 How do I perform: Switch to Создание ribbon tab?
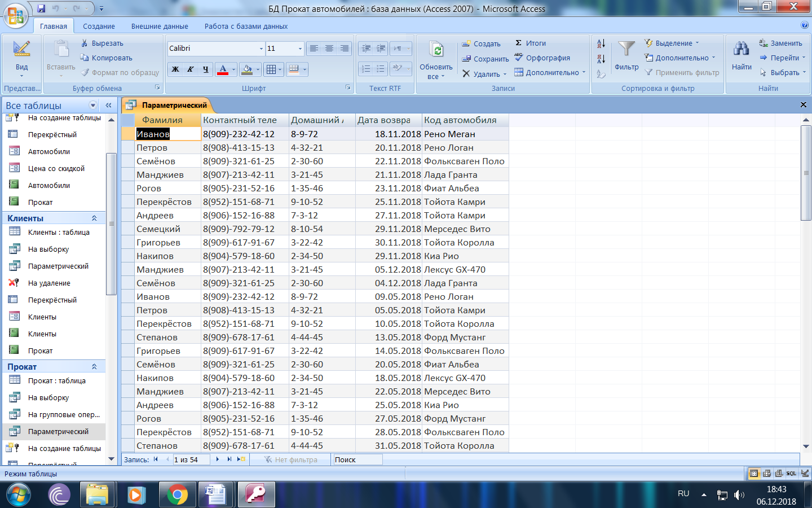[99, 26]
